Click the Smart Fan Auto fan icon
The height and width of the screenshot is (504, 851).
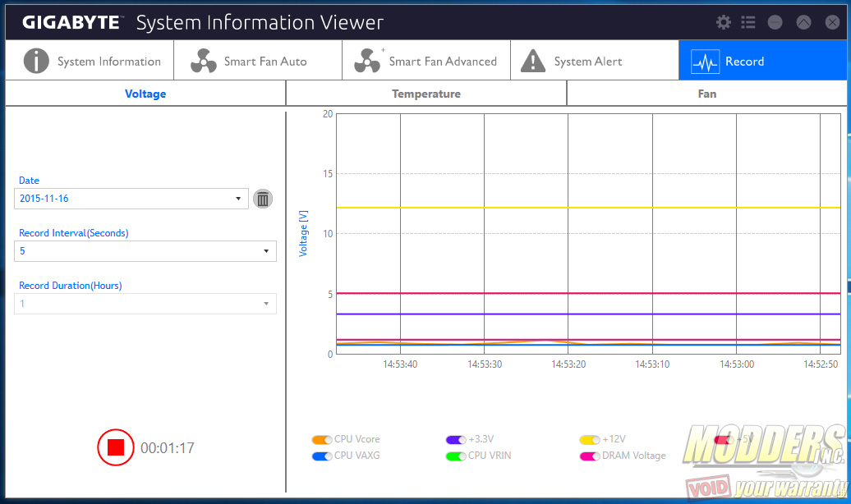pos(204,61)
